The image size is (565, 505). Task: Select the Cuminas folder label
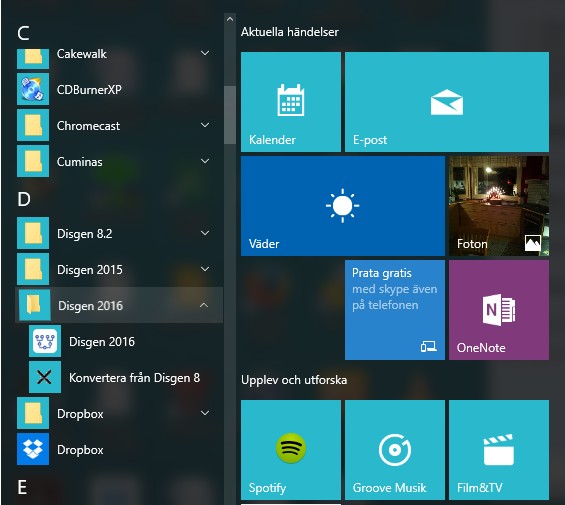[x=80, y=161]
